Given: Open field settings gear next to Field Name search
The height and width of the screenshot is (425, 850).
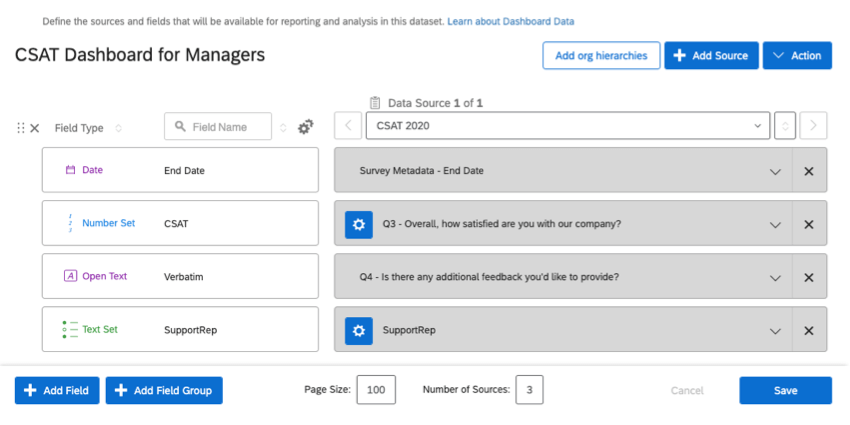Looking at the screenshot, I should pos(306,127).
